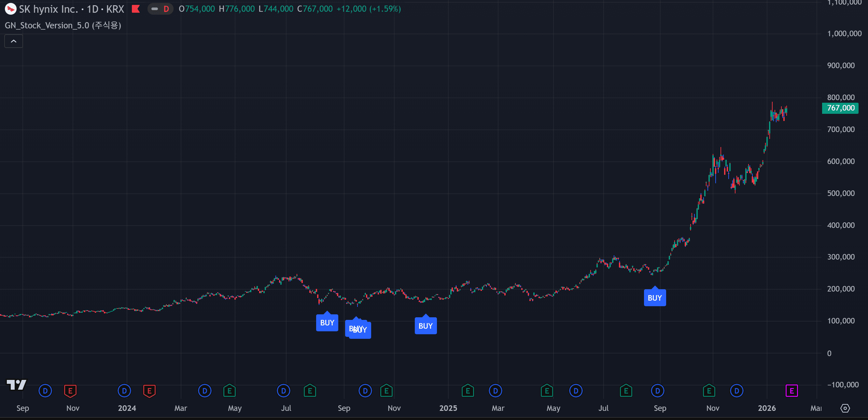Click the SK hynix logo icon
The width and height of the screenshot is (868, 420).
[10, 9]
